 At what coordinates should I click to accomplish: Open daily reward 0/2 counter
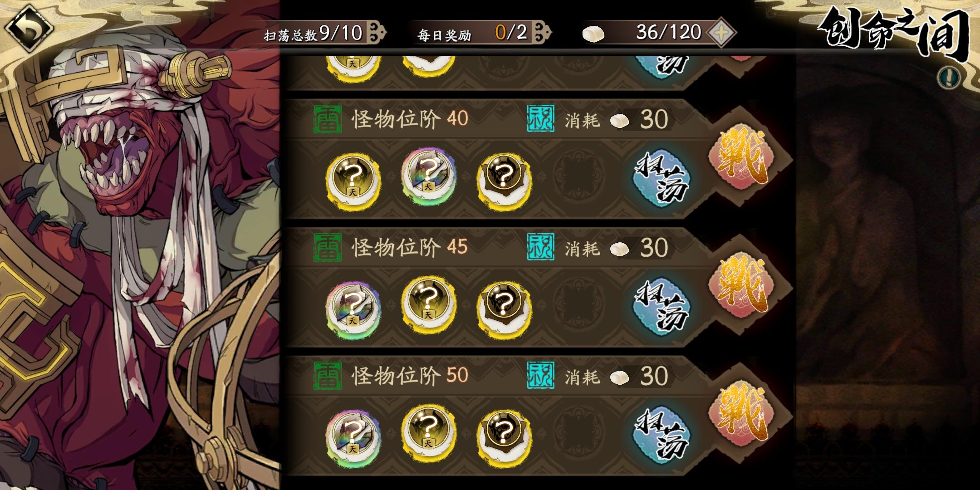483,33
